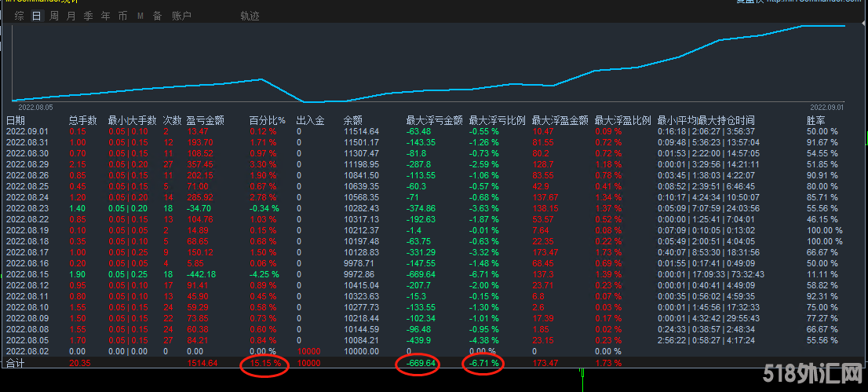Click the 总手数 column header
This screenshot has height=392, width=868.
click(83, 120)
